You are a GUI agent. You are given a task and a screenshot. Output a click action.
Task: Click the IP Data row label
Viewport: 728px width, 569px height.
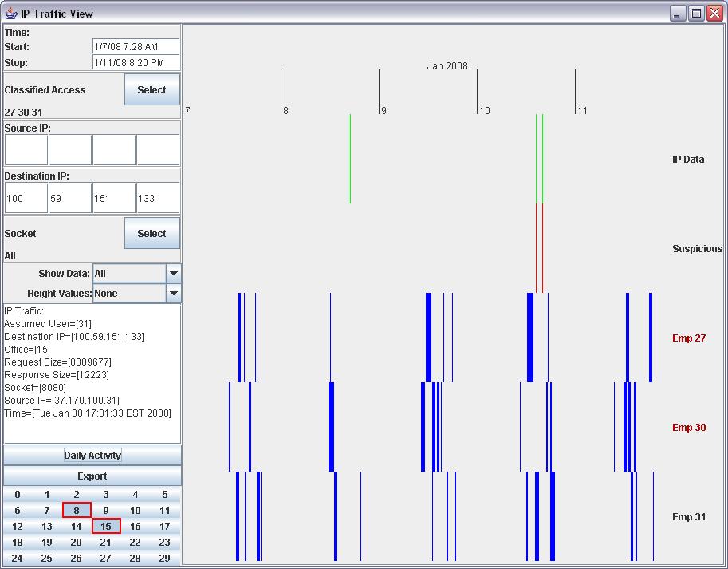688,160
